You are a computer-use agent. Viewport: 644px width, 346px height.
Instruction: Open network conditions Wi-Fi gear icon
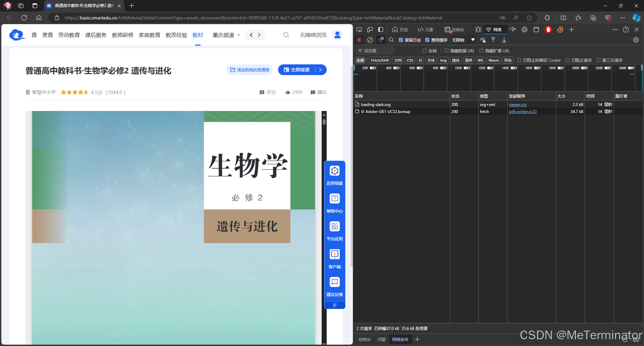click(x=483, y=40)
